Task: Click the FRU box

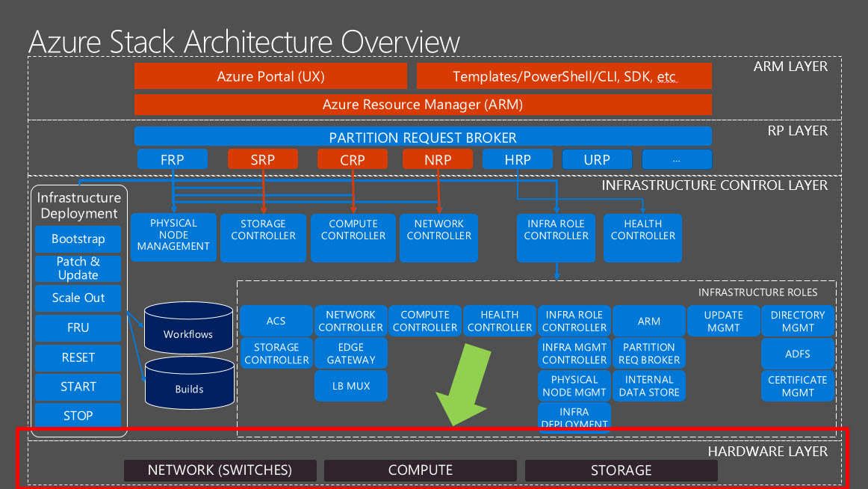Action: (78, 327)
